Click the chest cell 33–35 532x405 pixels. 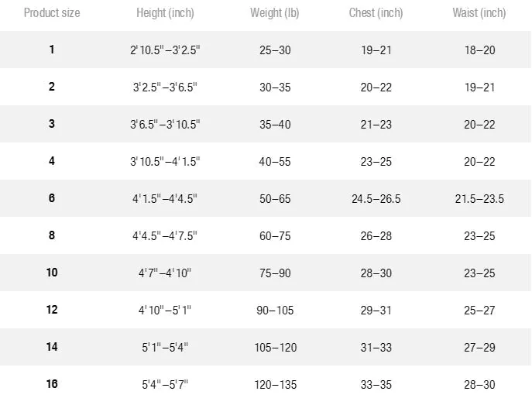[x=376, y=385]
